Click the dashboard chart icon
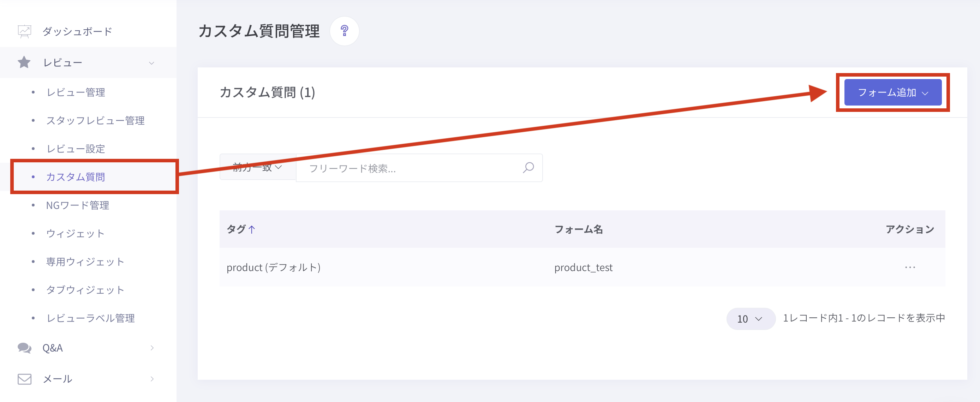The width and height of the screenshot is (980, 402). tap(25, 31)
